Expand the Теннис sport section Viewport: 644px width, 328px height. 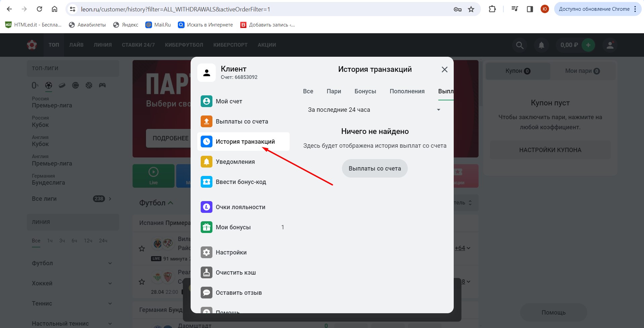[x=72, y=303]
